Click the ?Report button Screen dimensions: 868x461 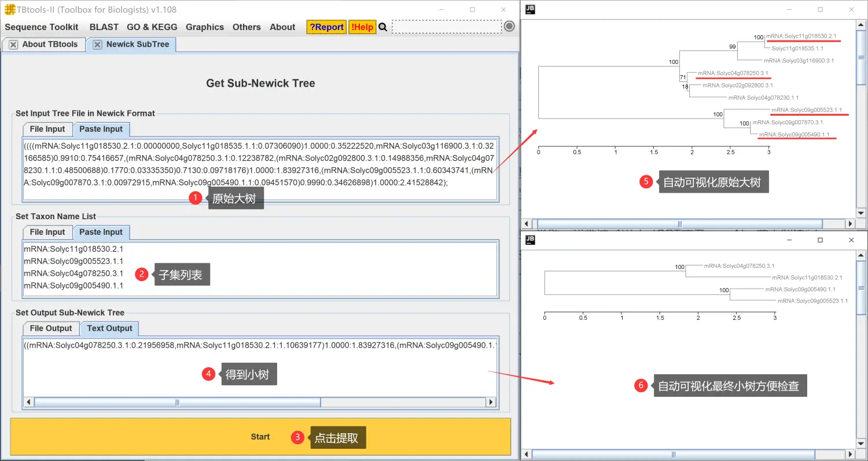pyautogui.click(x=326, y=27)
